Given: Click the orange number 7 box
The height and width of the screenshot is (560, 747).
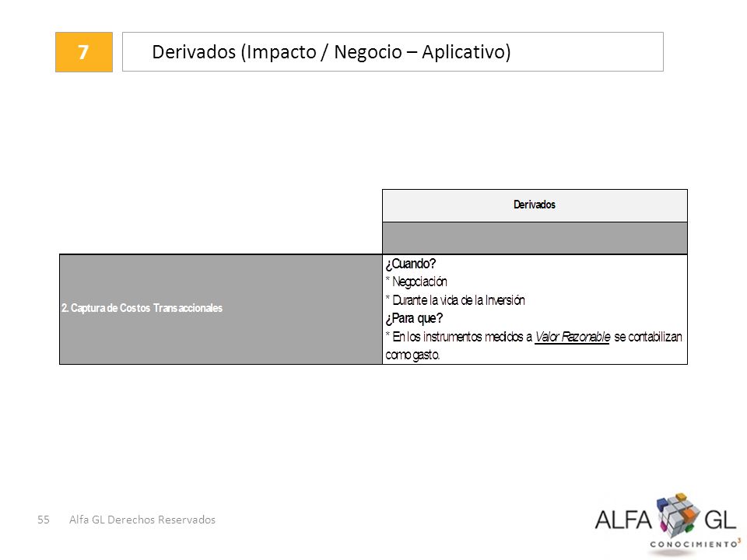Looking at the screenshot, I should [x=84, y=52].
